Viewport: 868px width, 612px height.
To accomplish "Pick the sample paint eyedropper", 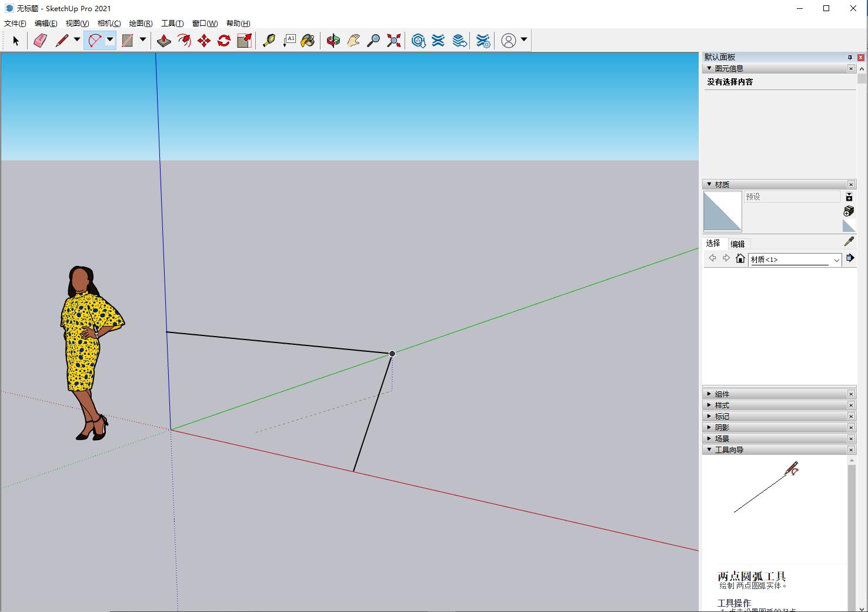I will coord(849,242).
